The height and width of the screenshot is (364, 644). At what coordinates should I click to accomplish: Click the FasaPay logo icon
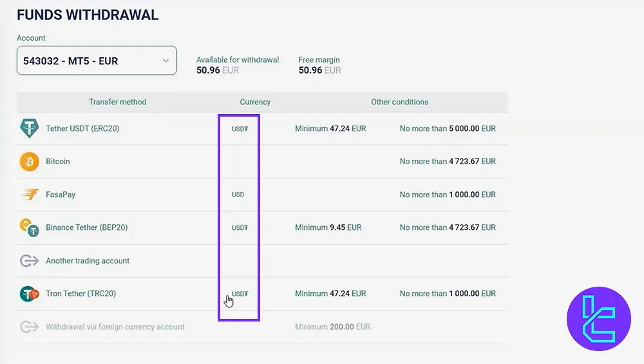(30, 195)
